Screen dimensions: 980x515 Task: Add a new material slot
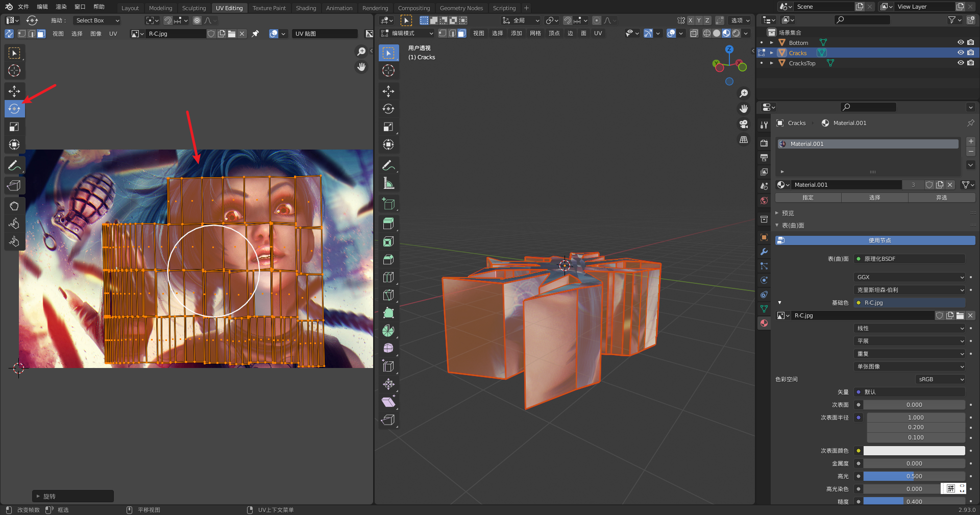[971, 141]
